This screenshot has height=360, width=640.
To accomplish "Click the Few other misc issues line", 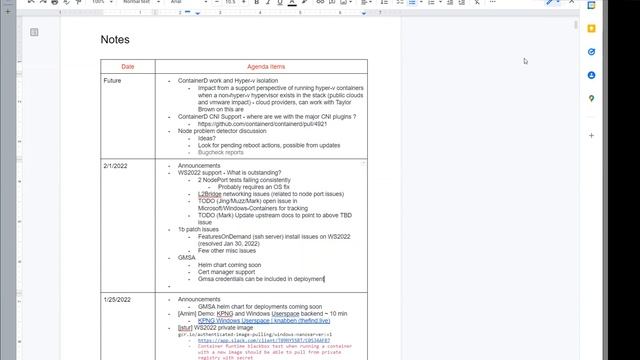I will click(227, 251).
